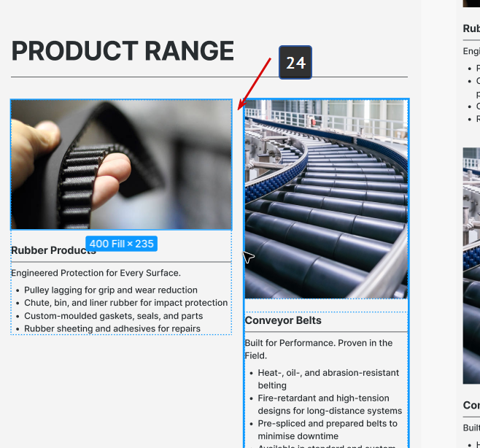Click the 24 spacing annotation badge
Viewport: 480px width, 448px height.
pyautogui.click(x=295, y=63)
